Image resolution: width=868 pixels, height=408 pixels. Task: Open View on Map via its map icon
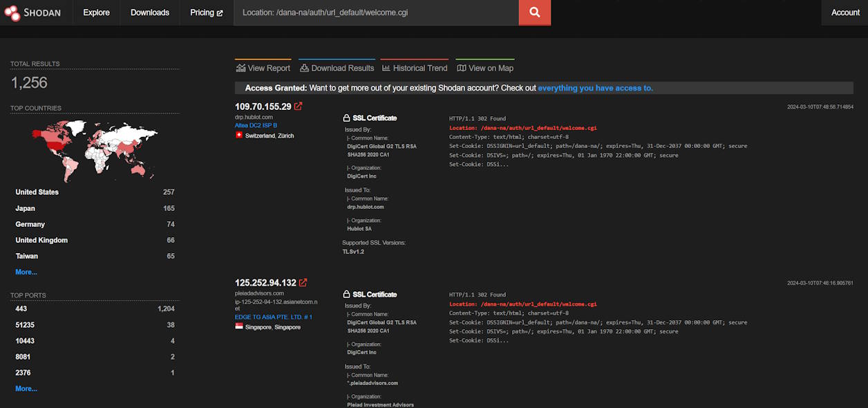(x=461, y=68)
